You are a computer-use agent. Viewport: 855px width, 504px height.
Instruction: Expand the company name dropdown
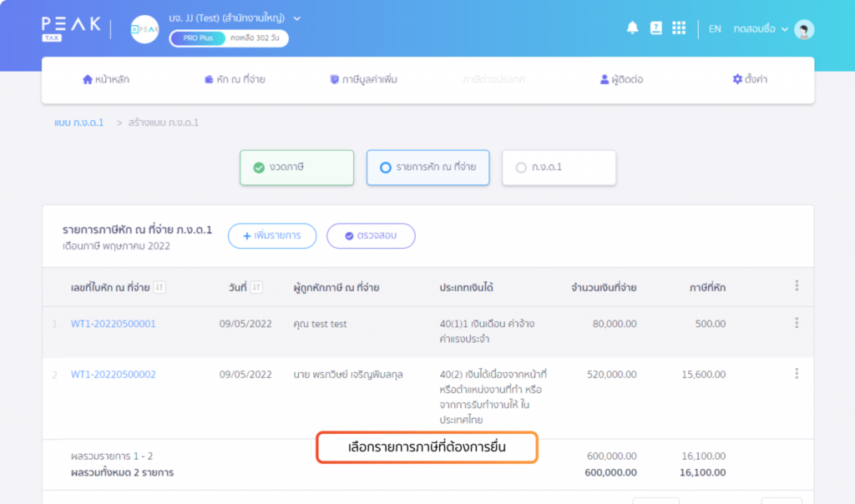(x=297, y=18)
